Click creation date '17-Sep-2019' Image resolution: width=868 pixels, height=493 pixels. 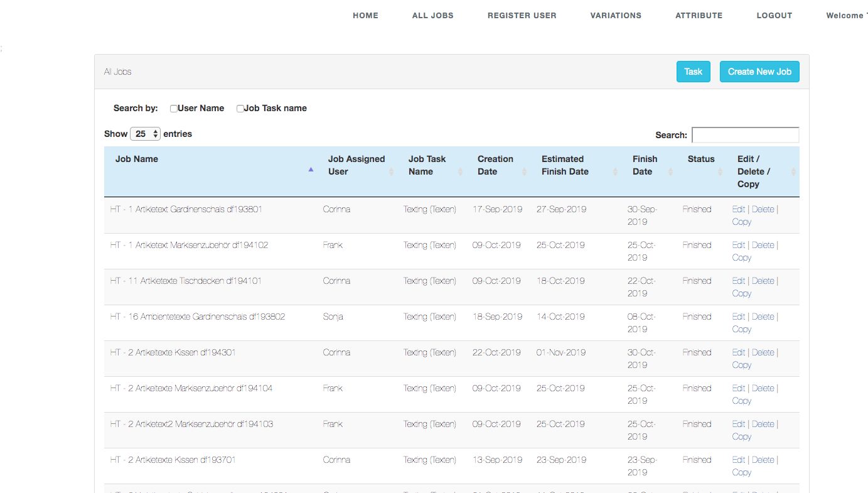pyautogui.click(x=497, y=209)
